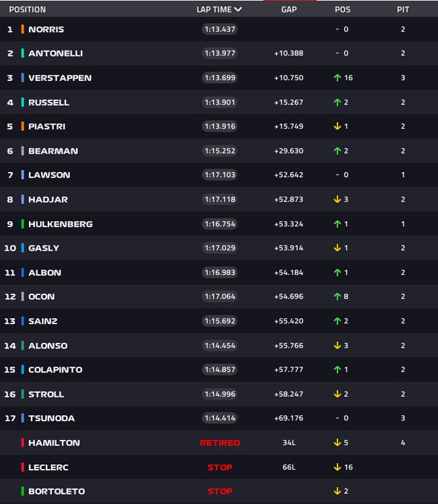Select the GAP column header
Viewport: 438px width, 504px height.
pyautogui.click(x=289, y=9)
